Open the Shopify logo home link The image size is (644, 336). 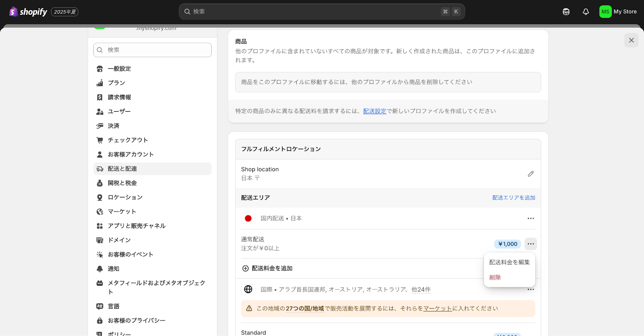(x=28, y=12)
